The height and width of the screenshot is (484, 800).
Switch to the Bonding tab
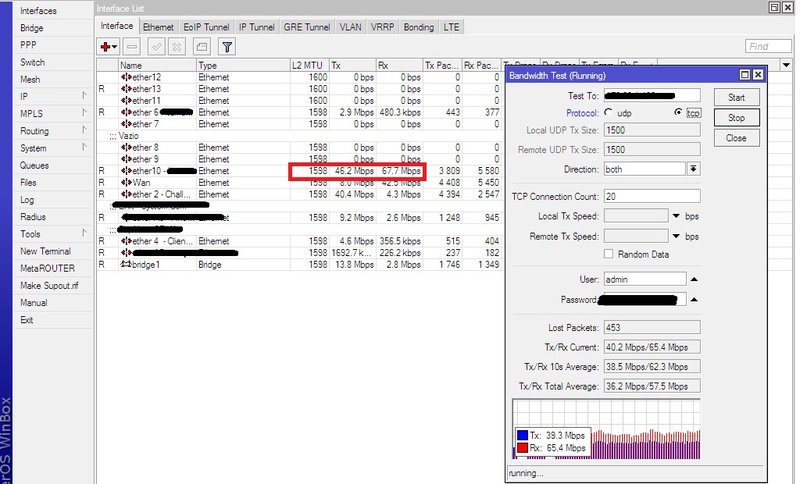[418, 27]
